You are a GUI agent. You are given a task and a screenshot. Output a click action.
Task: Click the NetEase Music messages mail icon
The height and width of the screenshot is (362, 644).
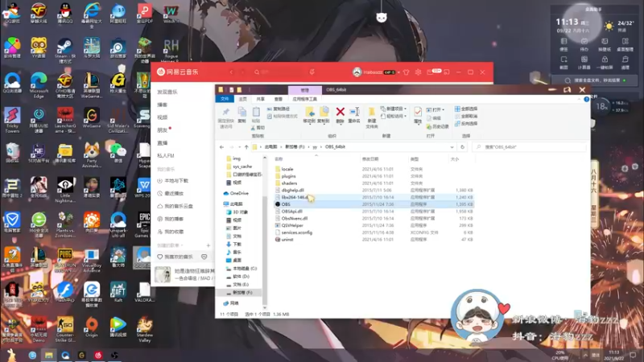[x=431, y=72]
